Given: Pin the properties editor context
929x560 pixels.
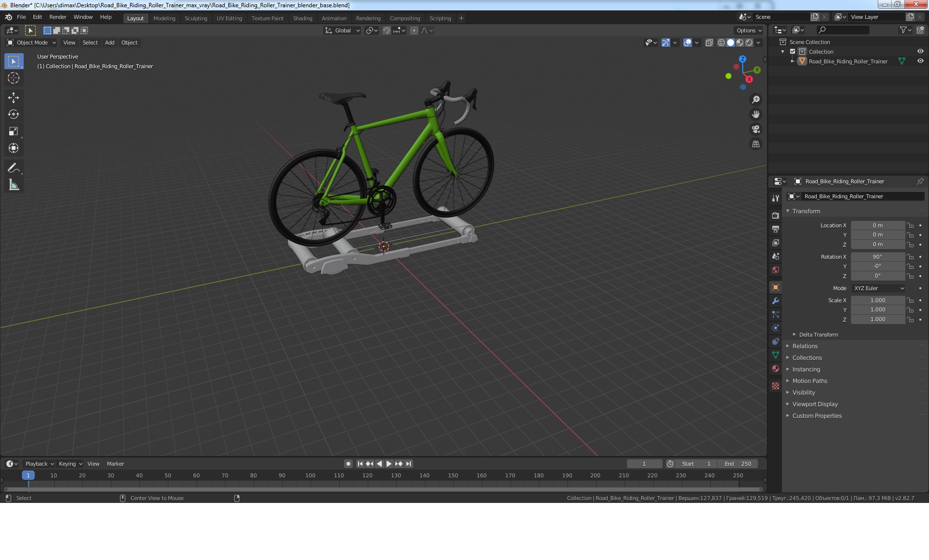Looking at the screenshot, I should pyautogui.click(x=920, y=181).
